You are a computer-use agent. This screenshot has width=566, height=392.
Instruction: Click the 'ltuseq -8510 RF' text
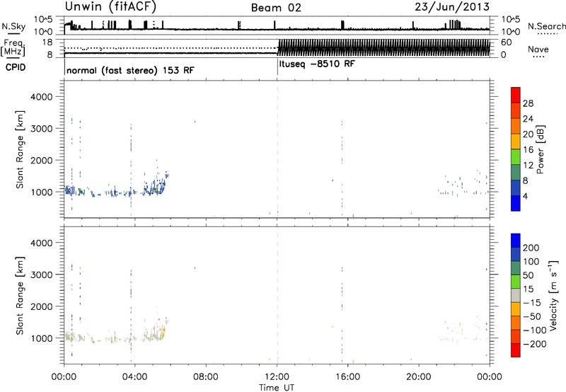(x=317, y=64)
